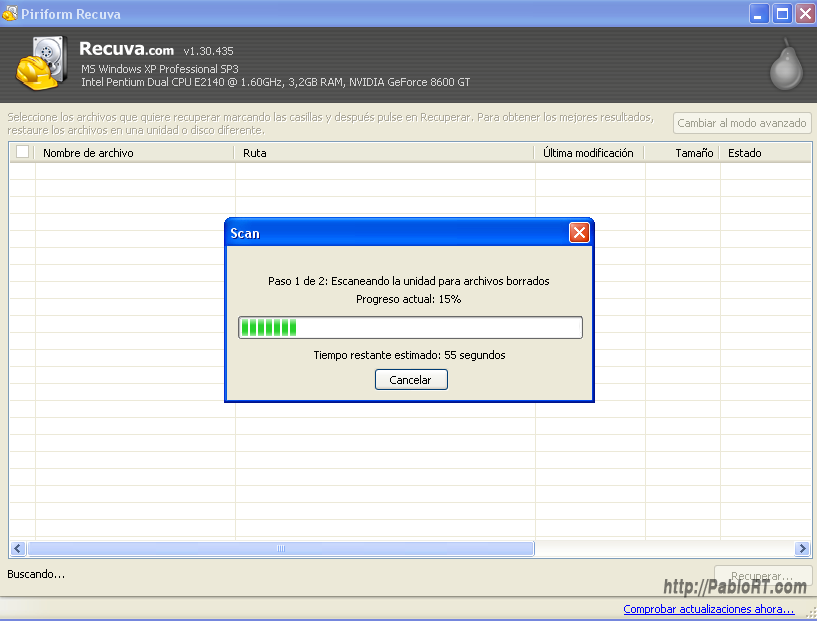Sort by the Ruta column header
This screenshot has width=817, height=621.
click(255, 153)
